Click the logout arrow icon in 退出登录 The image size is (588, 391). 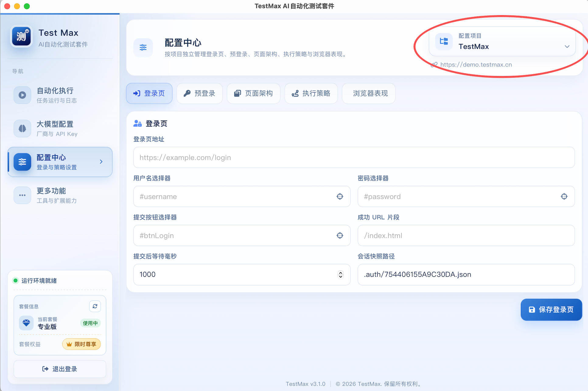point(45,369)
